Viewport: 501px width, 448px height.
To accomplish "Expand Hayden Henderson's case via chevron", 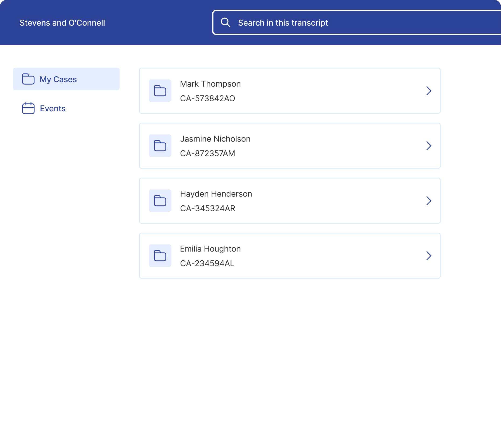I will pyautogui.click(x=429, y=201).
